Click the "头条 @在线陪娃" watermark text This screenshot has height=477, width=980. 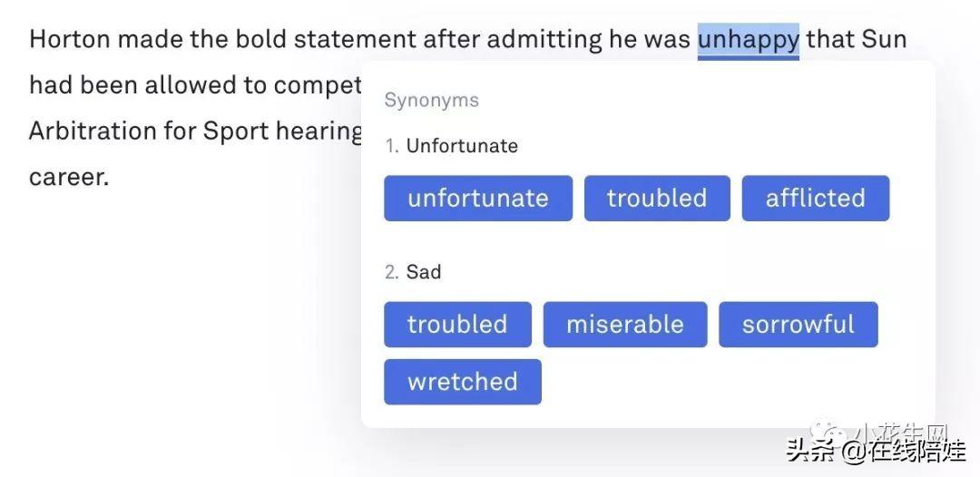click(877, 451)
